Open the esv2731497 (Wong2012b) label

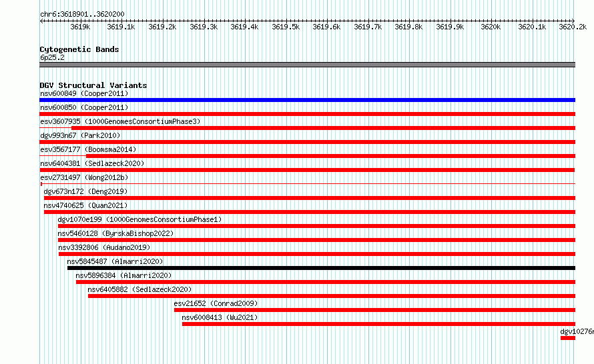tap(84, 177)
